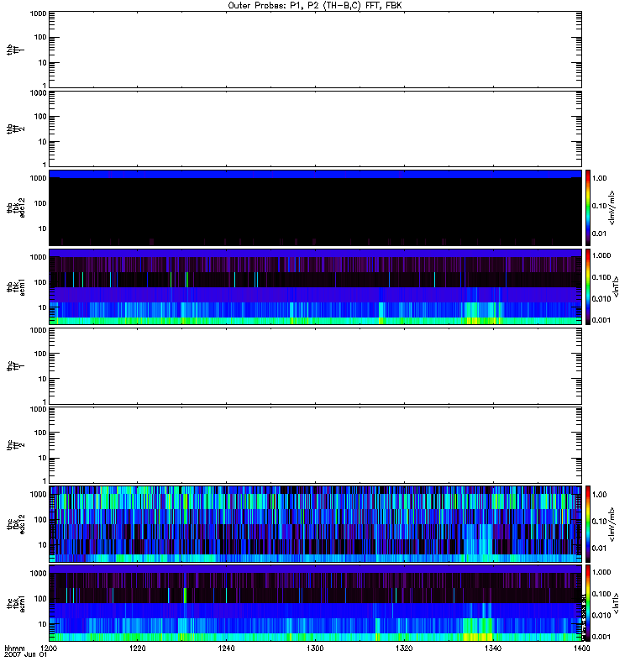Screen dimensions: 630x672
Task: Click the '2007 Jun 01' date label
Action: [25, 654]
